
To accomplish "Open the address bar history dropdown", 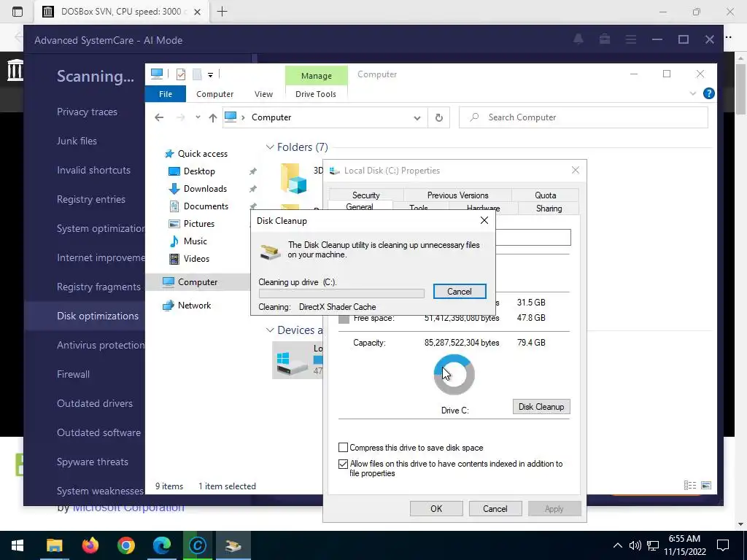I will (x=417, y=117).
